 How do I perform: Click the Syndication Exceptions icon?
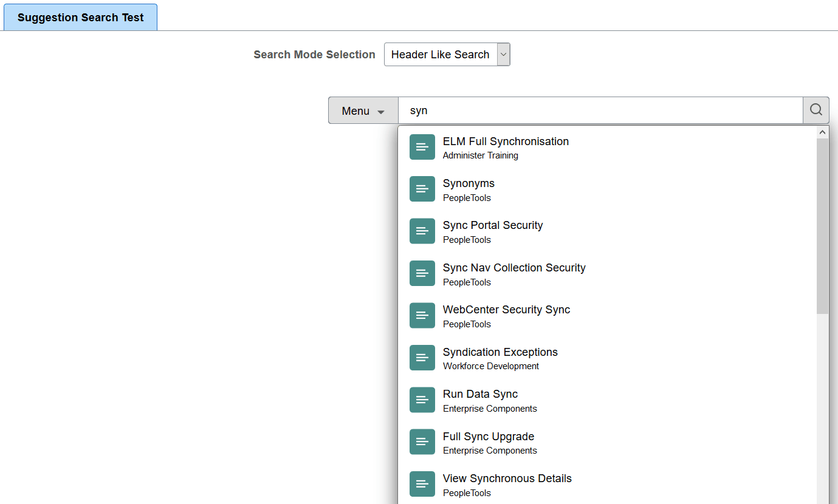pyautogui.click(x=422, y=358)
